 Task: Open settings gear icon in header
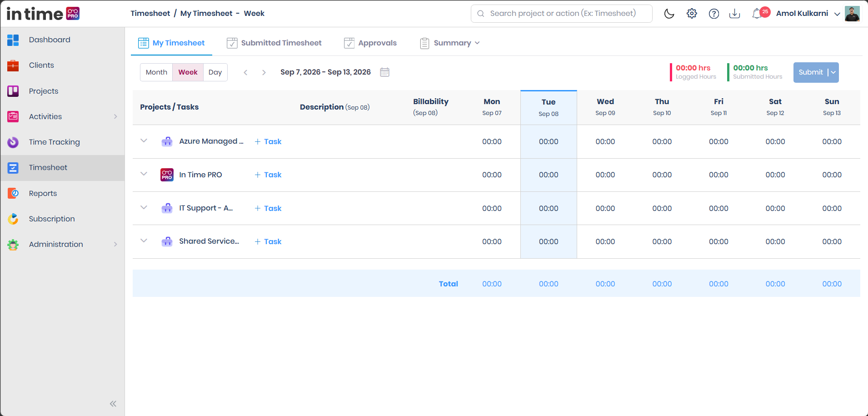tap(692, 14)
